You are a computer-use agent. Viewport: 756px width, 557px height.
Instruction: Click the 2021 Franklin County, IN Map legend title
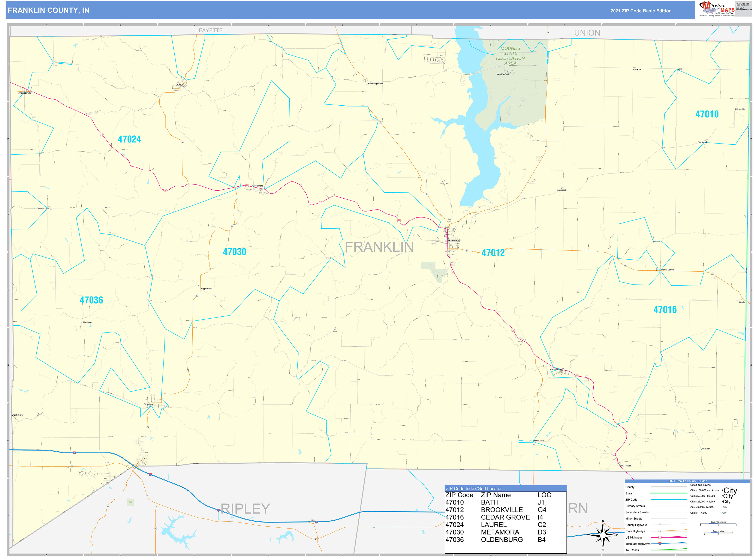[x=687, y=481]
